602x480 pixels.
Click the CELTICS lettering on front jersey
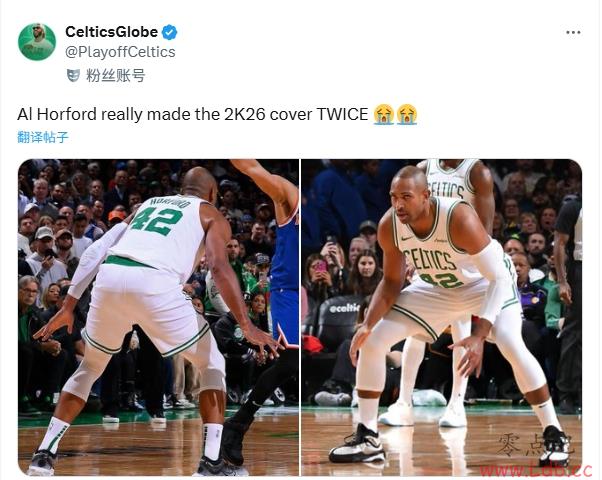430,260
